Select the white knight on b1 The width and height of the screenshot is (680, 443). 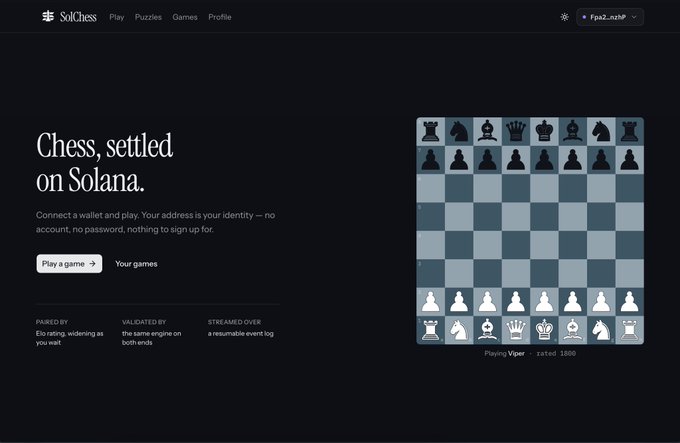click(459, 330)
